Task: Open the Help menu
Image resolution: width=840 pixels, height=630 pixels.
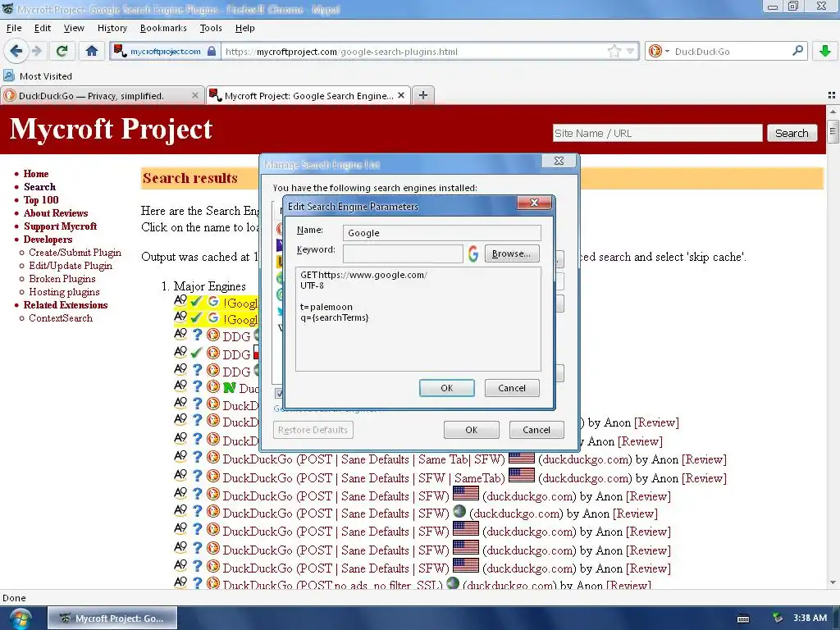Action: click(x=244, y=28)
